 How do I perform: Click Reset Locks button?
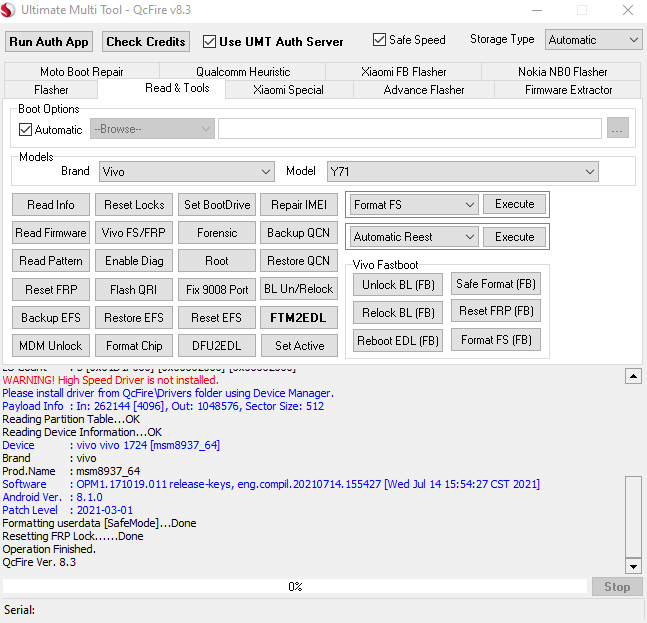(x=134, y=205)
